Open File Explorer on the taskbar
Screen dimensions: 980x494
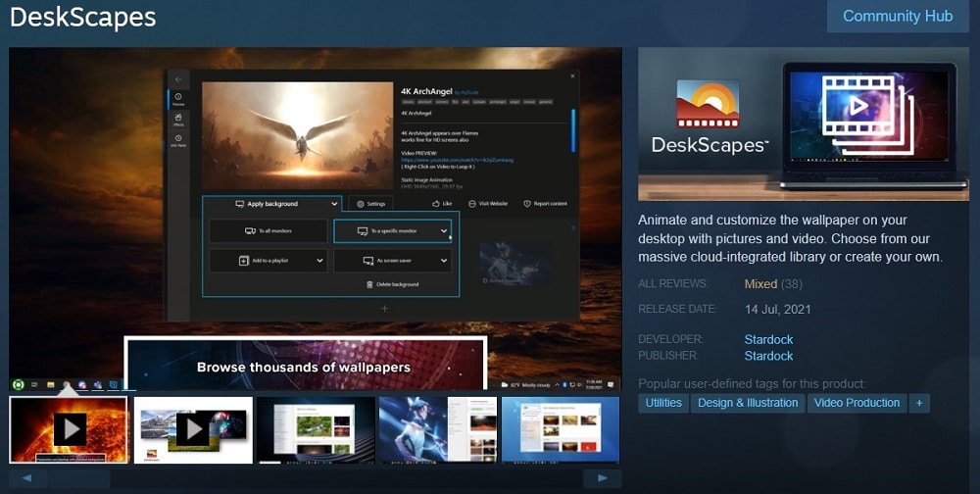(x=51, y=384)
